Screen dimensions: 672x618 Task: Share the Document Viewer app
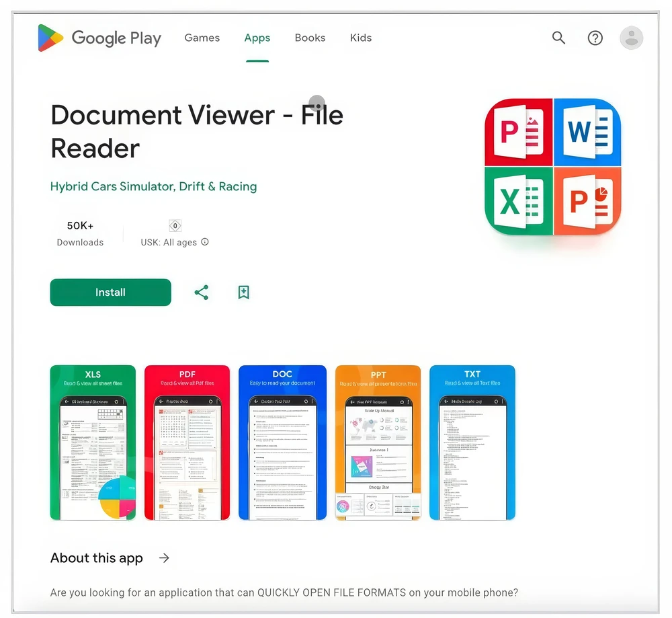coord(202,293)
